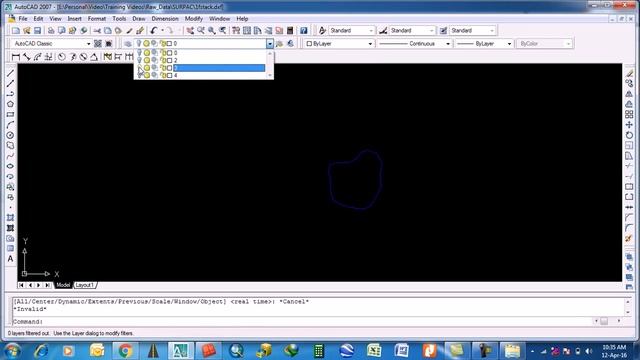Select the Erase tool in Modify toolbar

(x=629, y=73)
